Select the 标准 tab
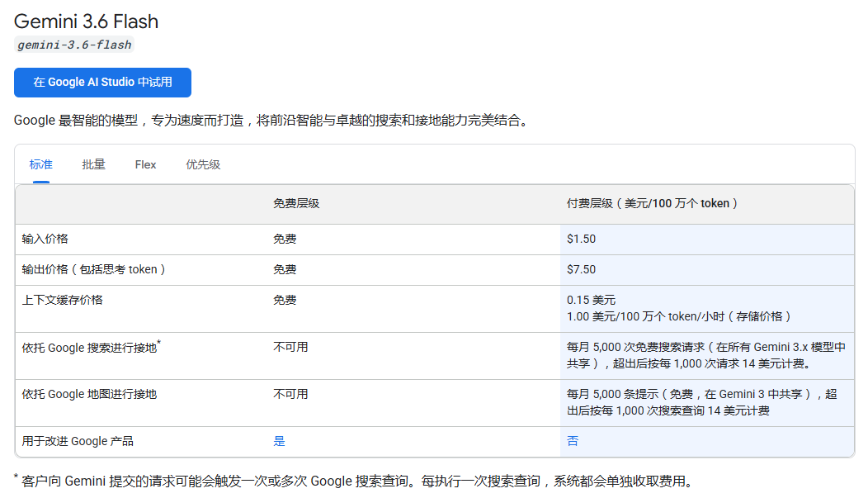 click(41, 164)
